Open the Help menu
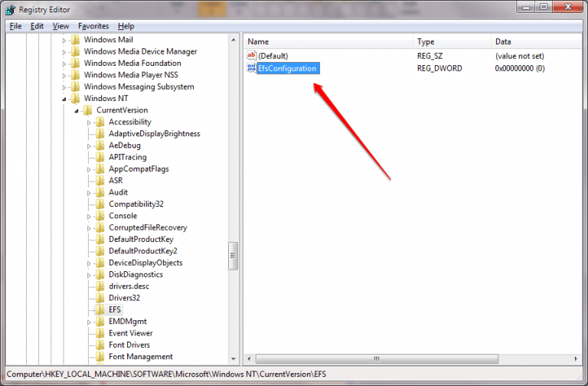This screenshot has width=588, height=386. point(126,26)
